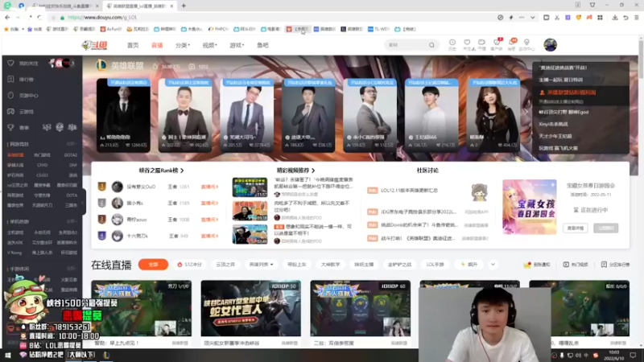
Task: Click the site search input field
Action: (x=407, y=45)
